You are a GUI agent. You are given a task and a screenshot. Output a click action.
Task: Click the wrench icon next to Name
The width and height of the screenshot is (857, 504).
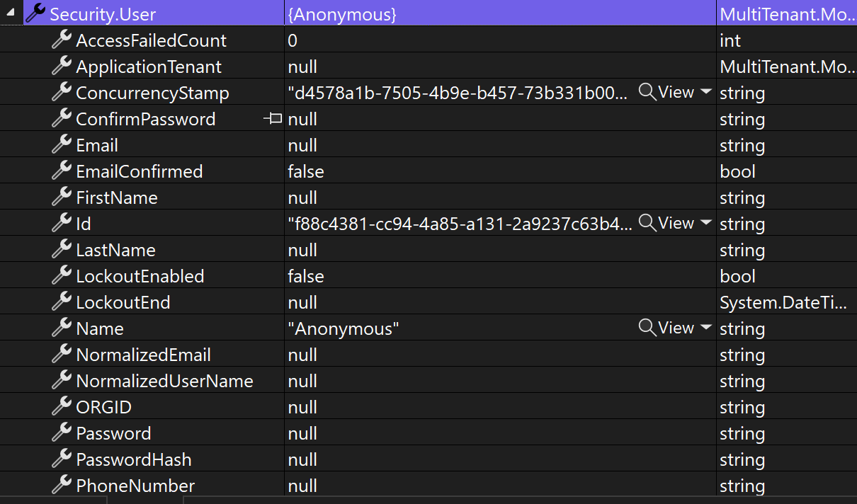[x=62, y=328]
